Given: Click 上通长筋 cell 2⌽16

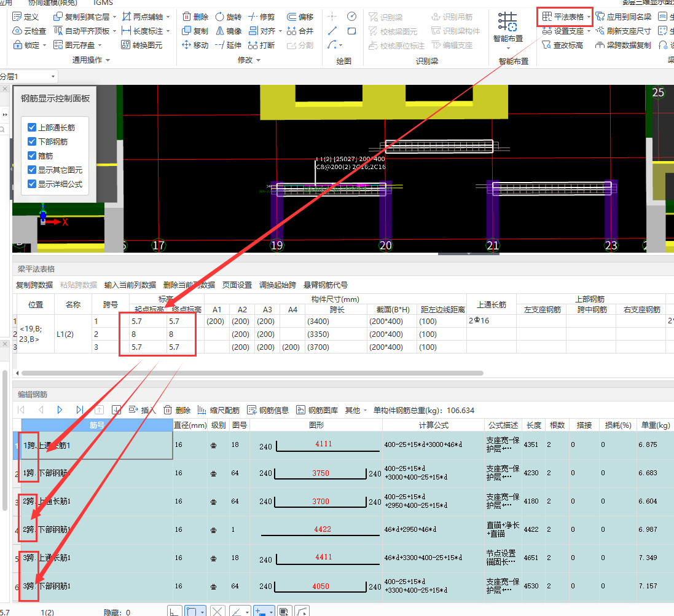Looking at the screenshot, I should pyautogui.click(x=492, y=321).
